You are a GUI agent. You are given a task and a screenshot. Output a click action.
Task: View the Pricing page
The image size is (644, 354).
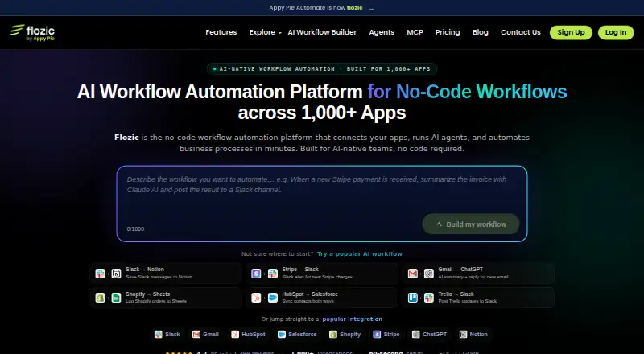(448, 32)
